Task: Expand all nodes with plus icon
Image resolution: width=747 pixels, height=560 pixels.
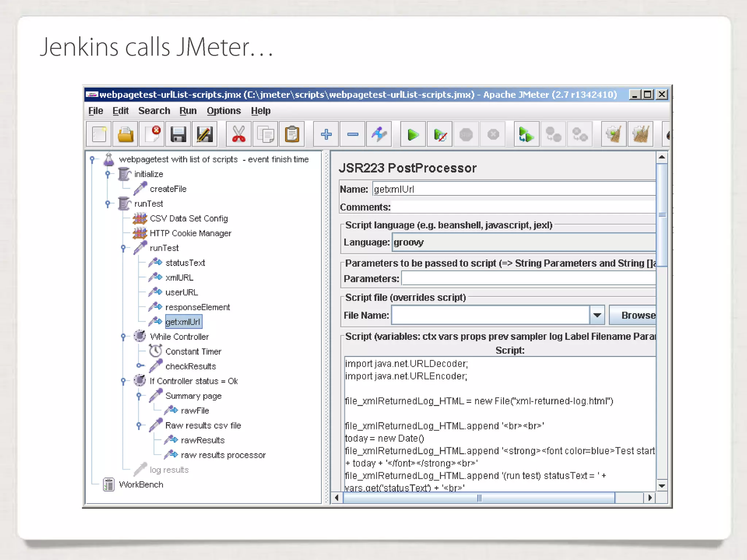Action: [x=326, y=134]
